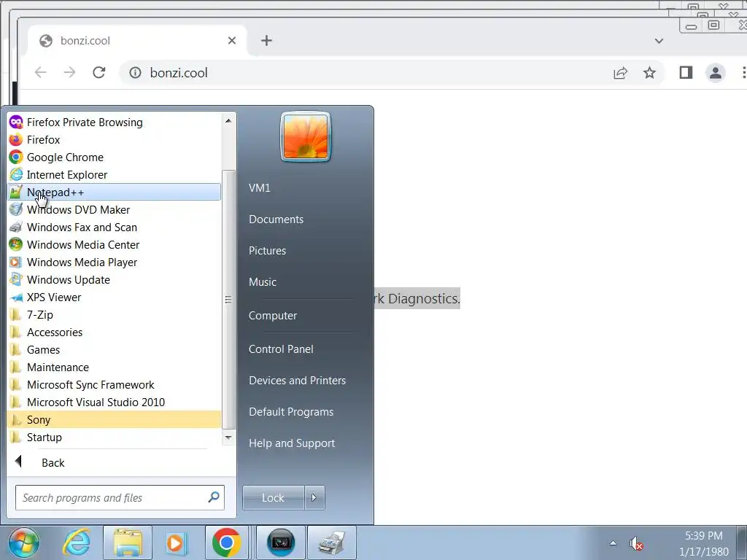747x560 pixels.
Task: Open the VM1 user folder
Action: pyautogui.click(x=260, y=188)
